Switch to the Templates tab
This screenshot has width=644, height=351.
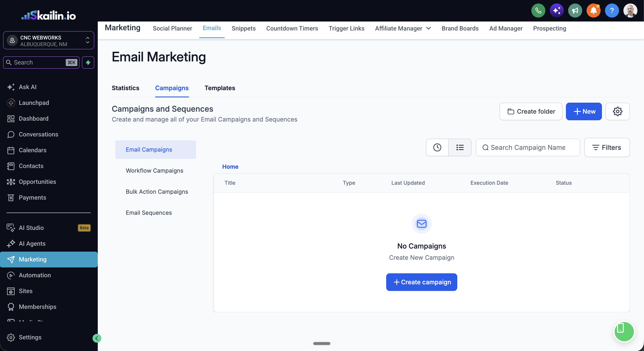(219, 88)
